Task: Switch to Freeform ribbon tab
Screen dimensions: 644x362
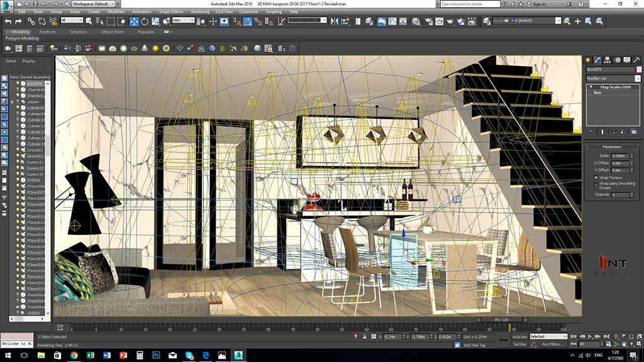Action: pos(48,31)
